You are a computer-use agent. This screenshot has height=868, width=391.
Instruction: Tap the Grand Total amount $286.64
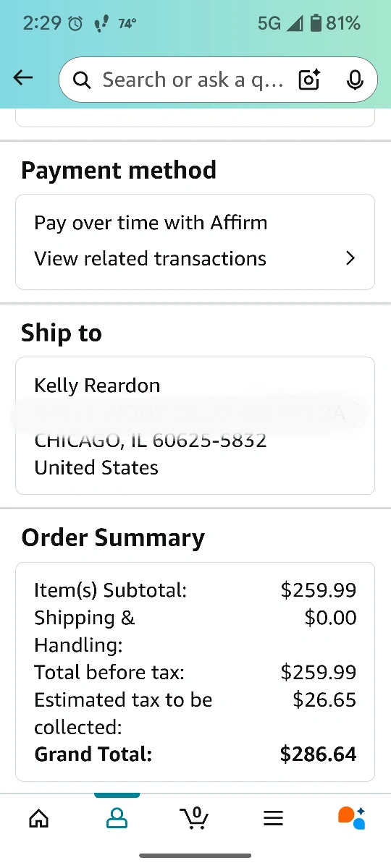(319, 754)
